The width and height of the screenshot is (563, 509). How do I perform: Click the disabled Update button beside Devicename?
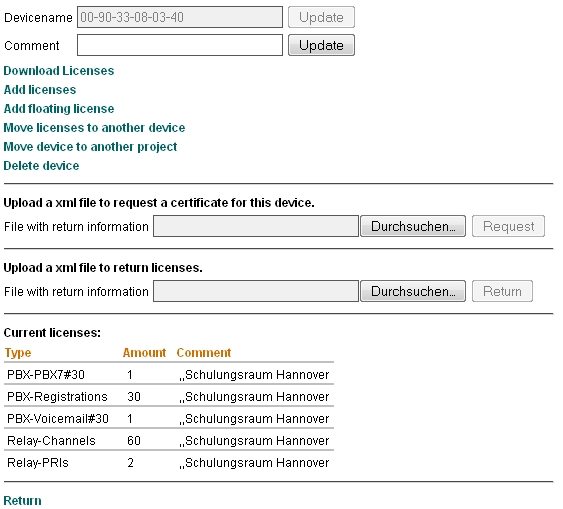point(321,17)
